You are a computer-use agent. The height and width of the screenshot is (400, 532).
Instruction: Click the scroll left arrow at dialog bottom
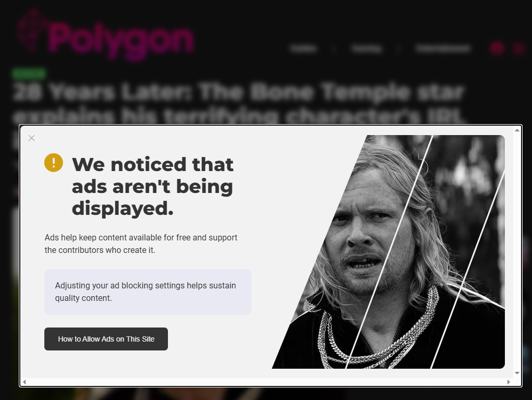point(24,382)
